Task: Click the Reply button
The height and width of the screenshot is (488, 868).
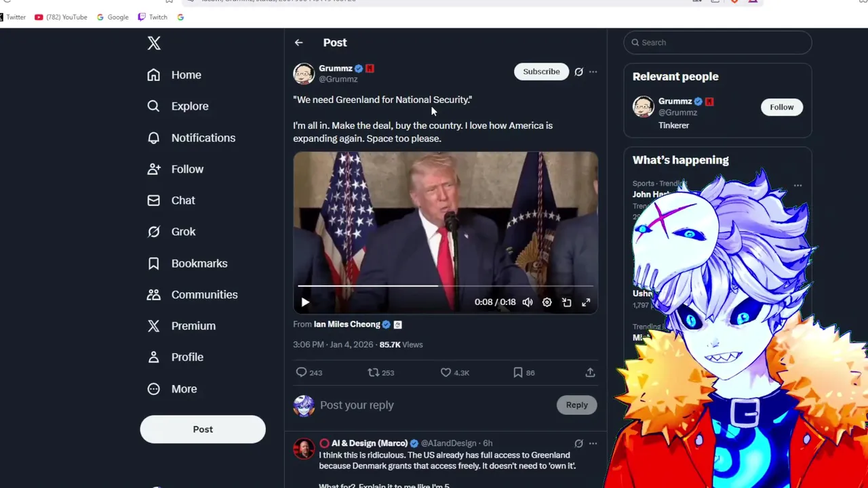Action: (576, 405)
